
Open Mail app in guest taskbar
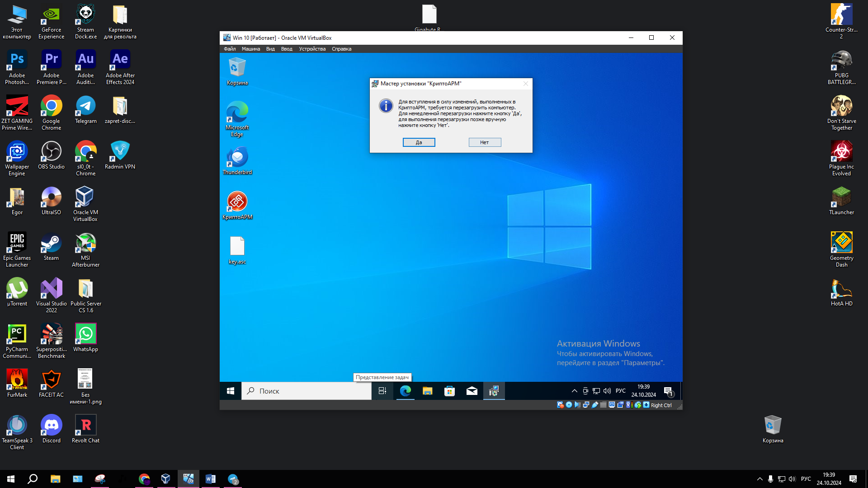pyautogui.click(x=472, y=391)
